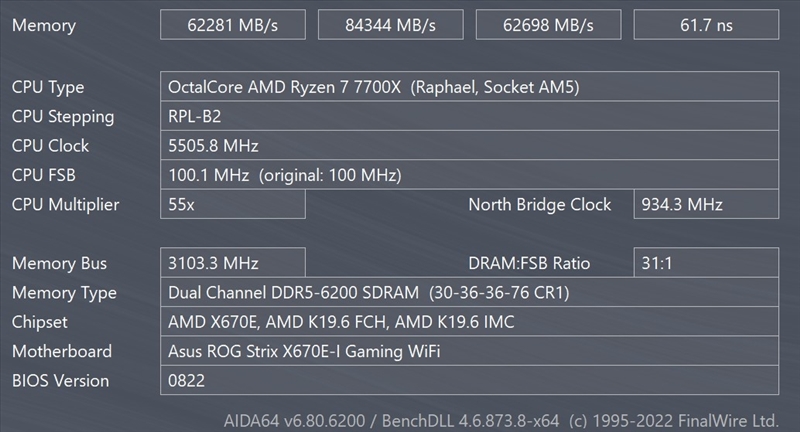
Task: Click the AIDA64 version footer text
Action: click(501, 420)
